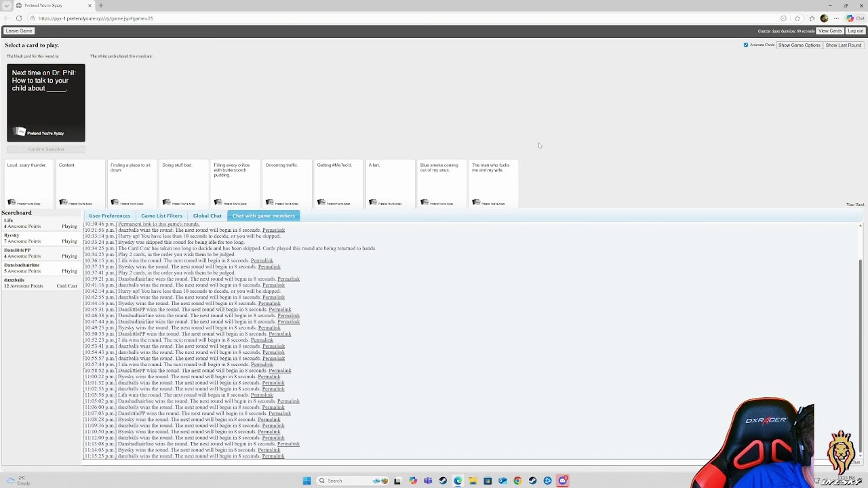
Task: Select the "A fart." white card
Action: pos(390,183)
